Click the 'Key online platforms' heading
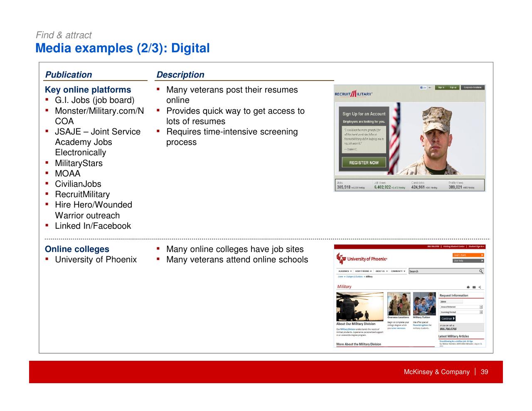 click(x=88, y=90)
